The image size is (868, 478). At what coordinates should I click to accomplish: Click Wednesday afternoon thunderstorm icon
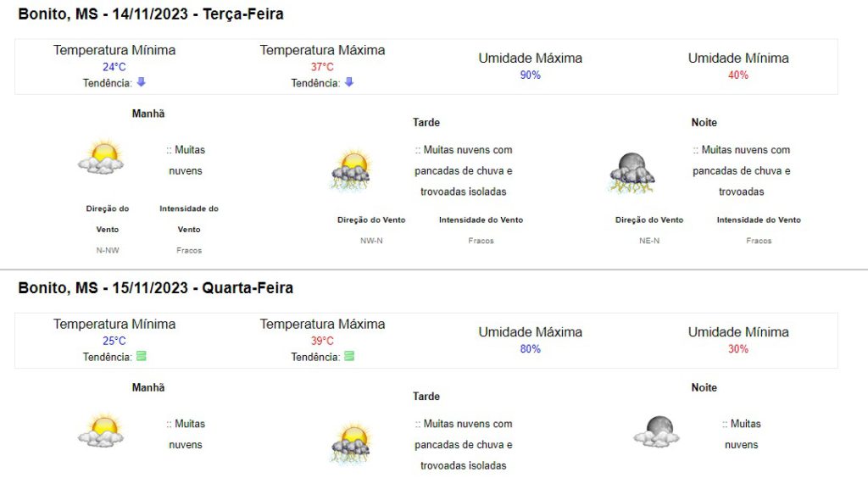pyautogui.click(x=351, y=444)
